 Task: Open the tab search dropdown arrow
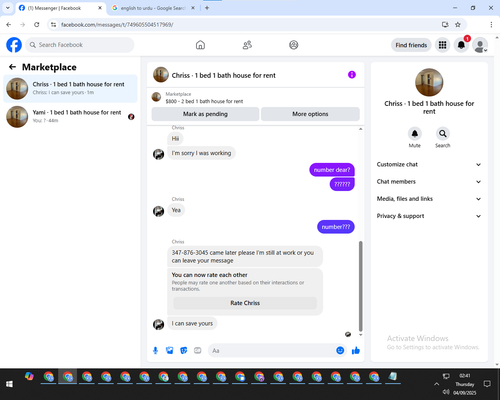[x=7, y=8]
